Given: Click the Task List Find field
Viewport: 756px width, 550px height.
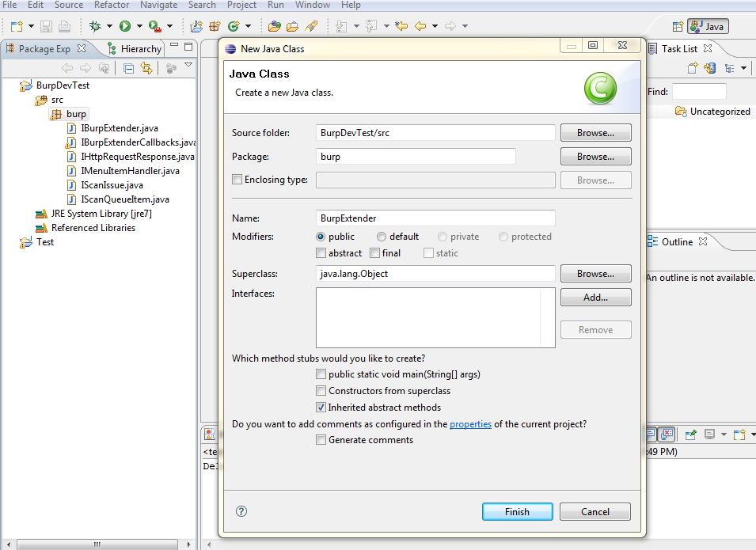Looking at the screenshot, I should tap(699, 92).
